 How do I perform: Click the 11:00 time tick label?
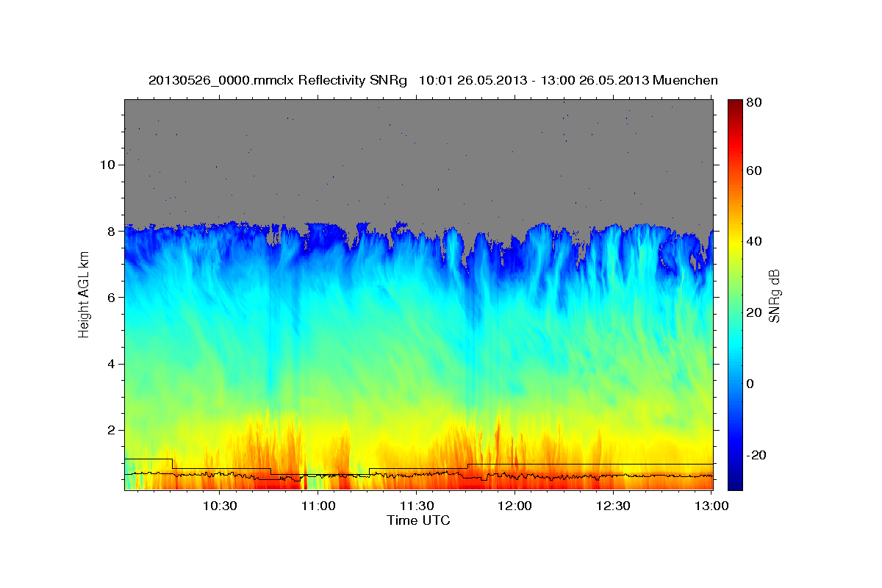click(318, 506)
